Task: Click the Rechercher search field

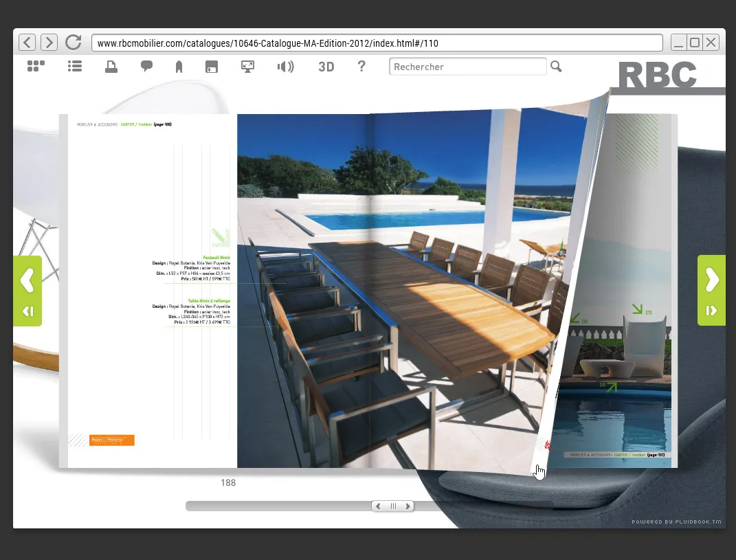Action: coord(467,67)
